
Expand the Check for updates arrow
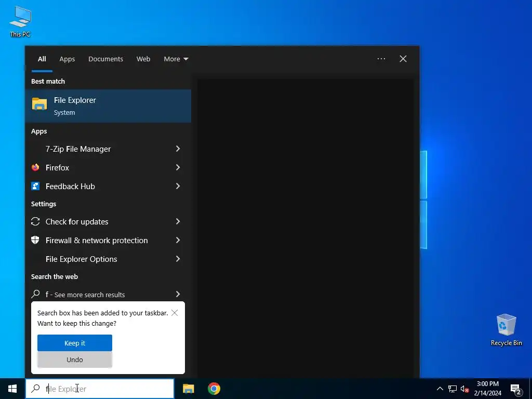coord(178,221)
